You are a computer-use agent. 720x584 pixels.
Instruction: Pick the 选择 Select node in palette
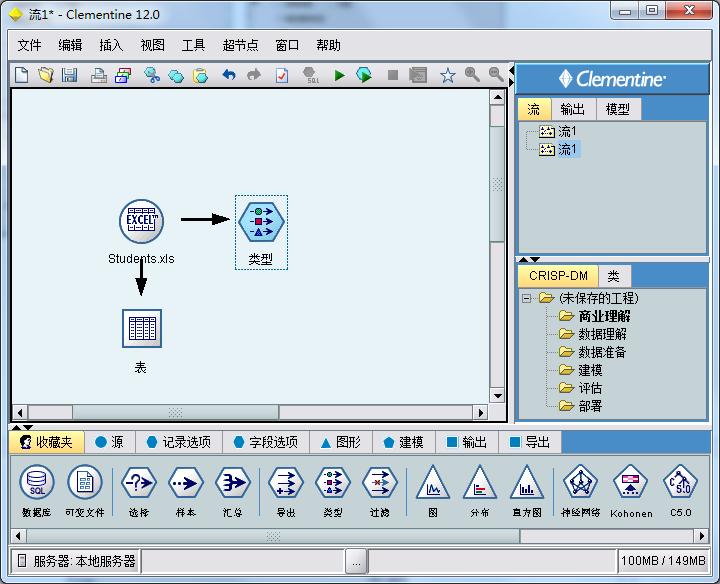139,483
